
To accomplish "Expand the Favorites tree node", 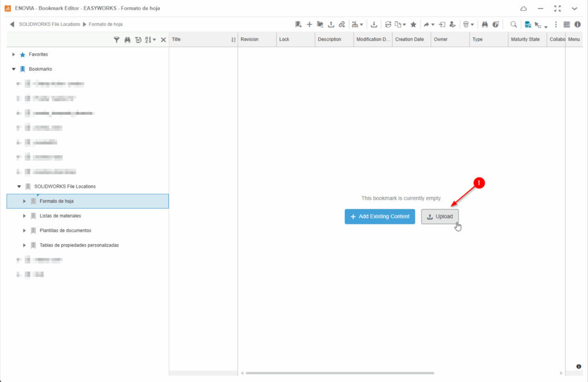I will pos(14,55).
